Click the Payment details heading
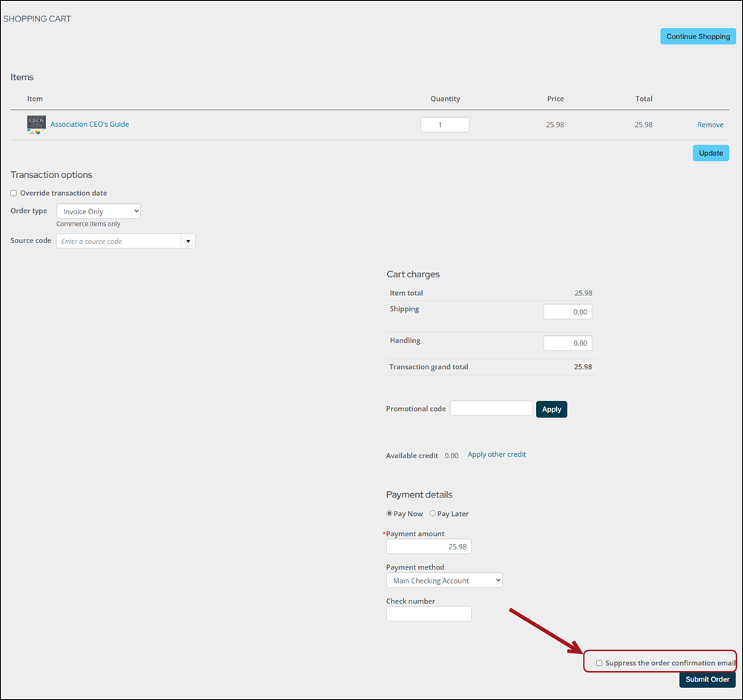Viewport: 743px width, 700px height. pos(419,495)
